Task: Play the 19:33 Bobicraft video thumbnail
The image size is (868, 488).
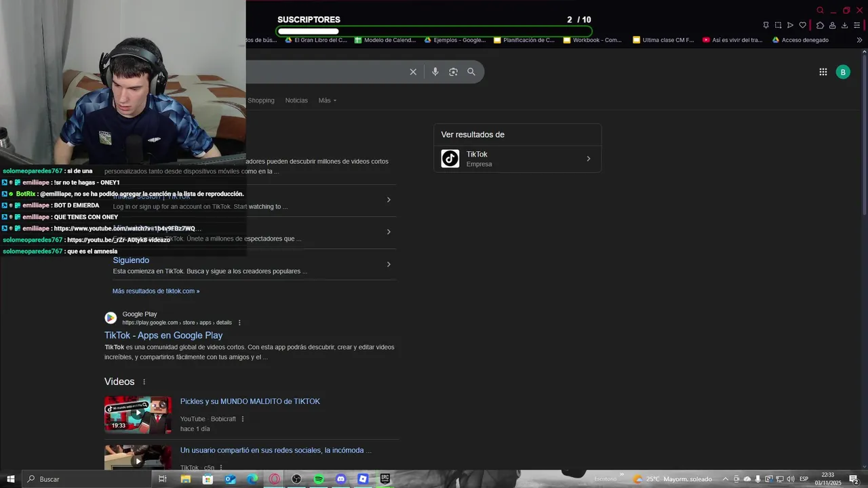Action: pyautogui.click(x=138, y=414)
